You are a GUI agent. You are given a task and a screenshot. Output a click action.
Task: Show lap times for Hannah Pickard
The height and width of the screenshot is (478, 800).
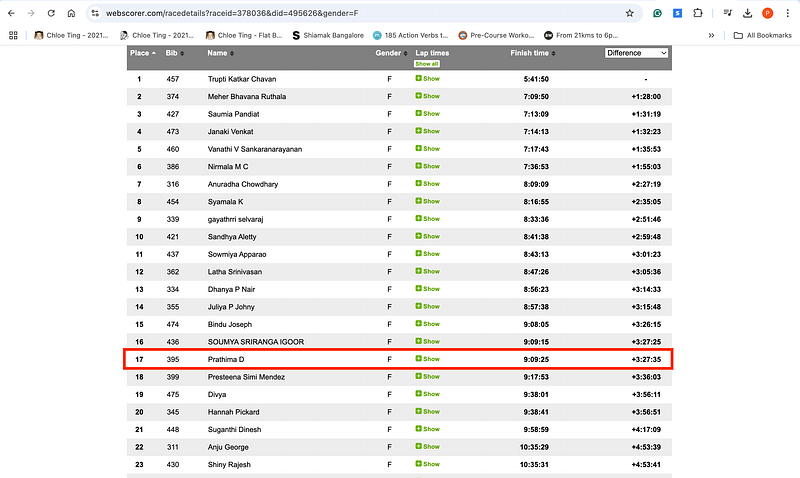pyautogui.click(x=428, y=411)
